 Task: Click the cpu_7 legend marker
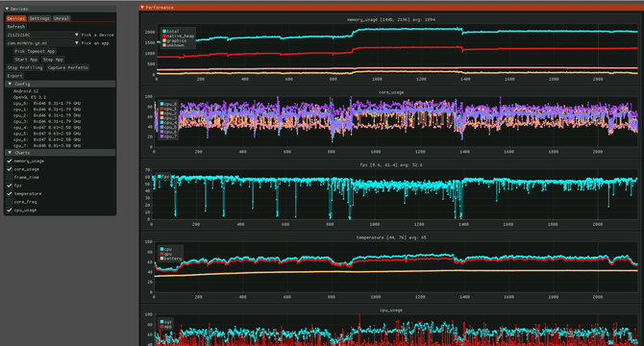click(x=161, y=136)
